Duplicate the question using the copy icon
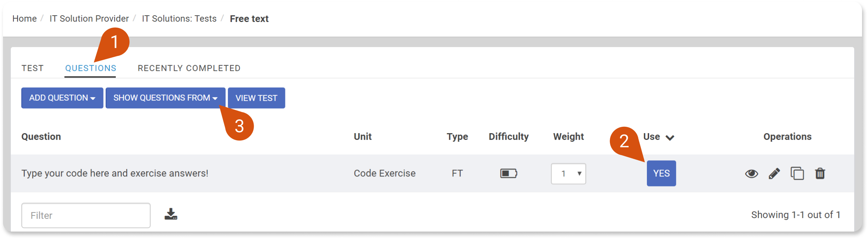The width and height of the screenshot is (868, 239). click(x=797, y=173)
